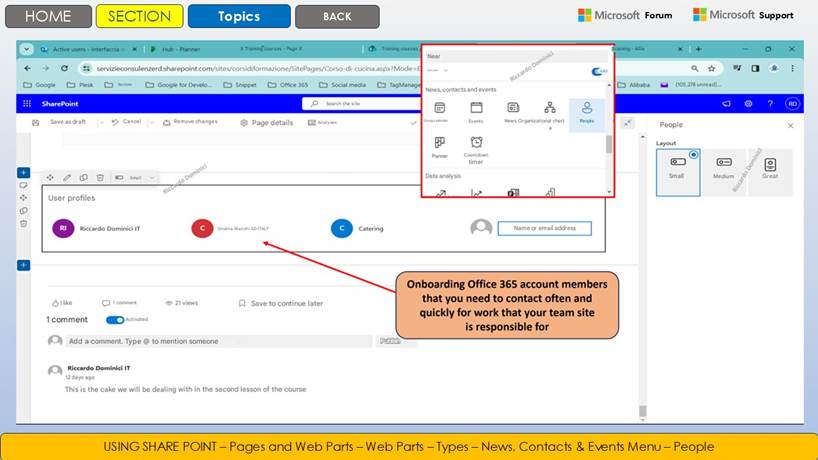818x460 pixels.
Task: Insert the Organizational chart web part
Action: 550,107
